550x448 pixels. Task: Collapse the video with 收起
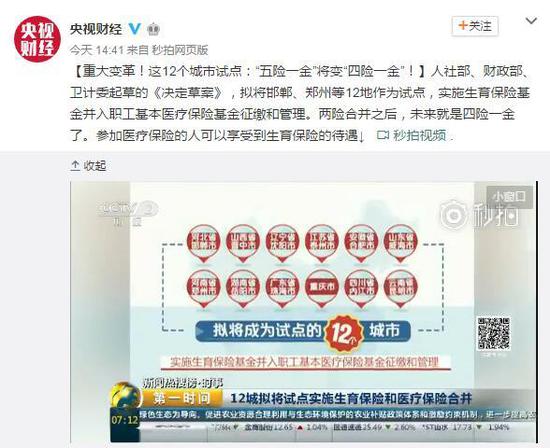94,165
